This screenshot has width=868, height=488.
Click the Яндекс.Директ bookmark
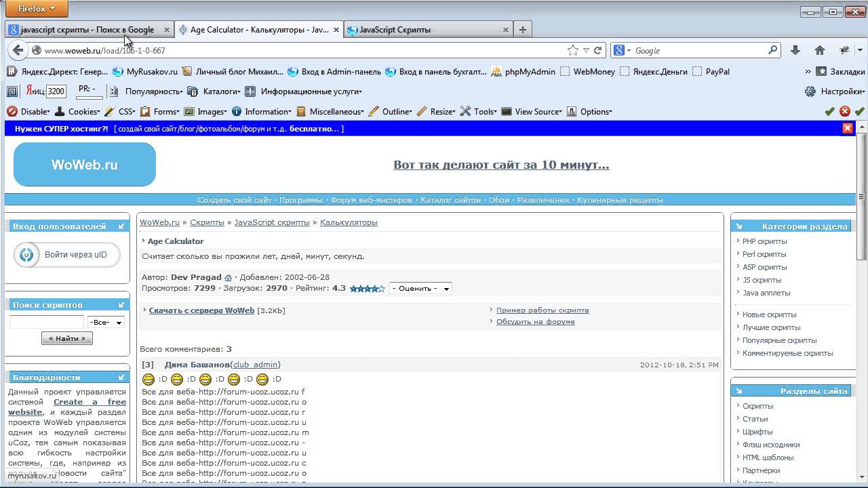(58, 71)
